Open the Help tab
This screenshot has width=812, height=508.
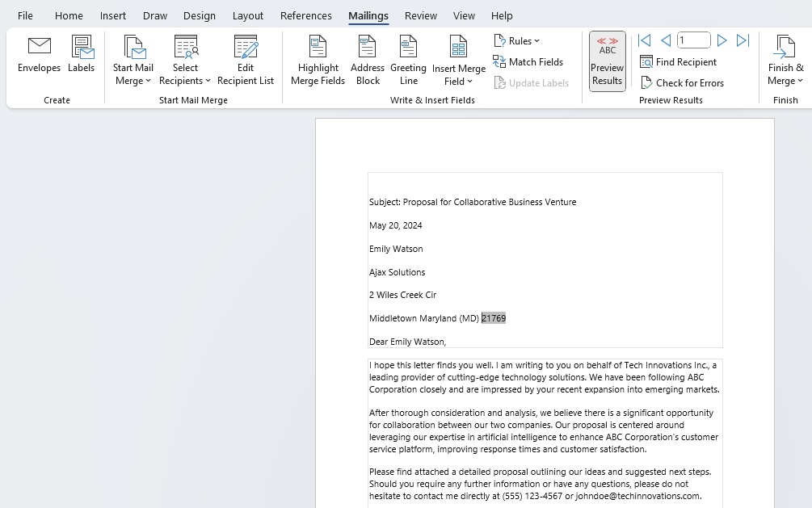click(x=502, y=15)
